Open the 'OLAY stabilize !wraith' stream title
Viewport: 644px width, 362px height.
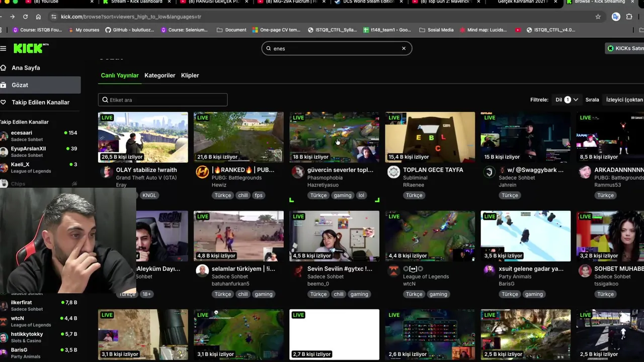click(x=146, y=170)
